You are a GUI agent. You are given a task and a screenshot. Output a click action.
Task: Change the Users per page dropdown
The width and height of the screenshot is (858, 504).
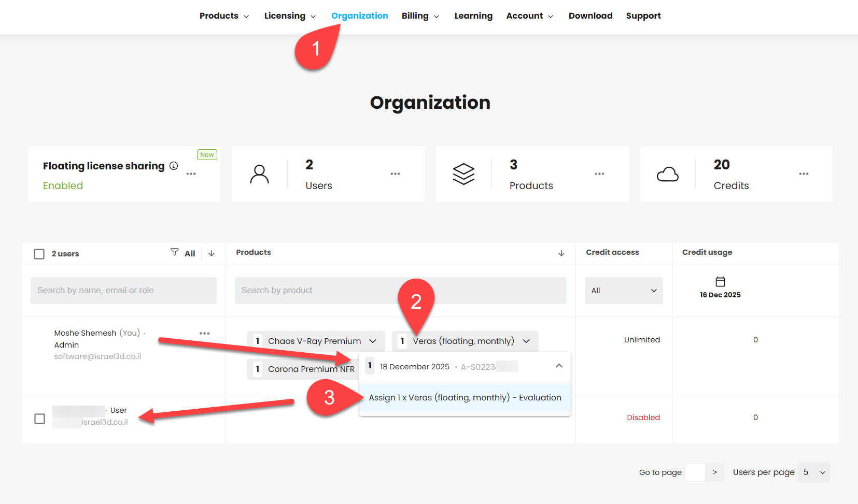pos(813,472)
